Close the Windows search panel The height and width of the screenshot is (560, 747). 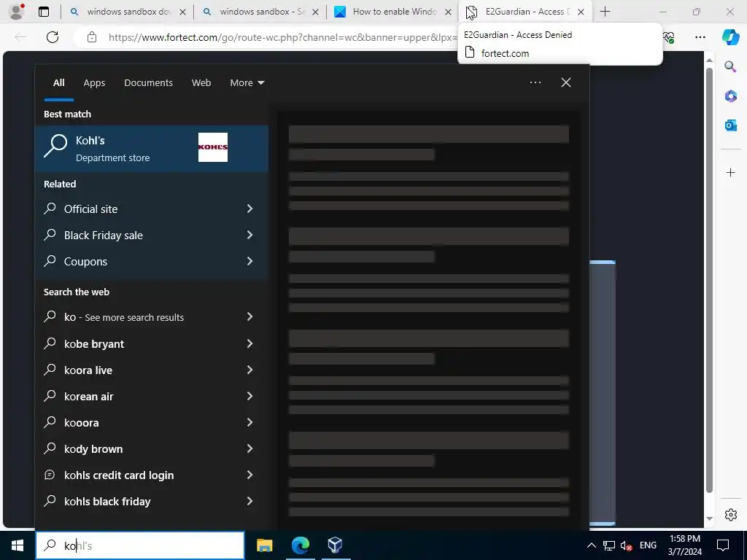566,82
